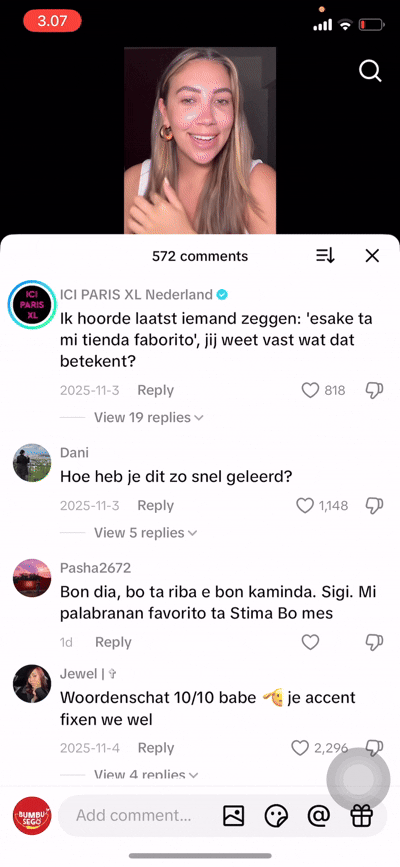Open the emoji sticker picker

(276, 815)
